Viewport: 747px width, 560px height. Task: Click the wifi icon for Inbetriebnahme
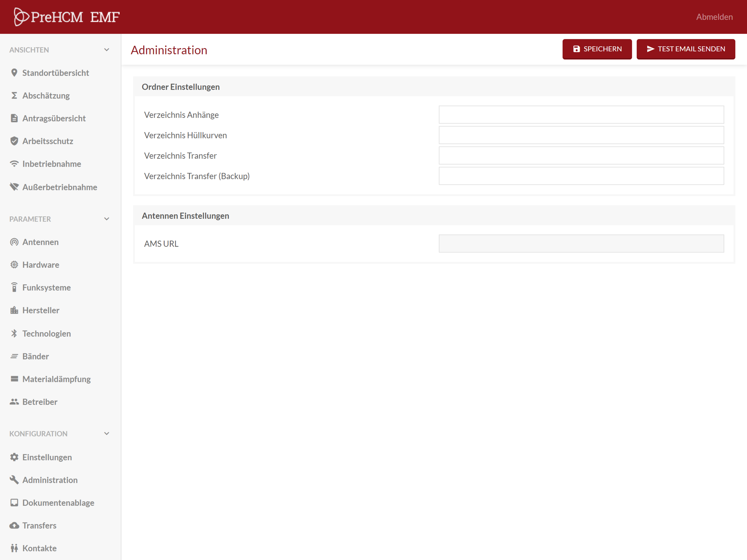point(14,164)
